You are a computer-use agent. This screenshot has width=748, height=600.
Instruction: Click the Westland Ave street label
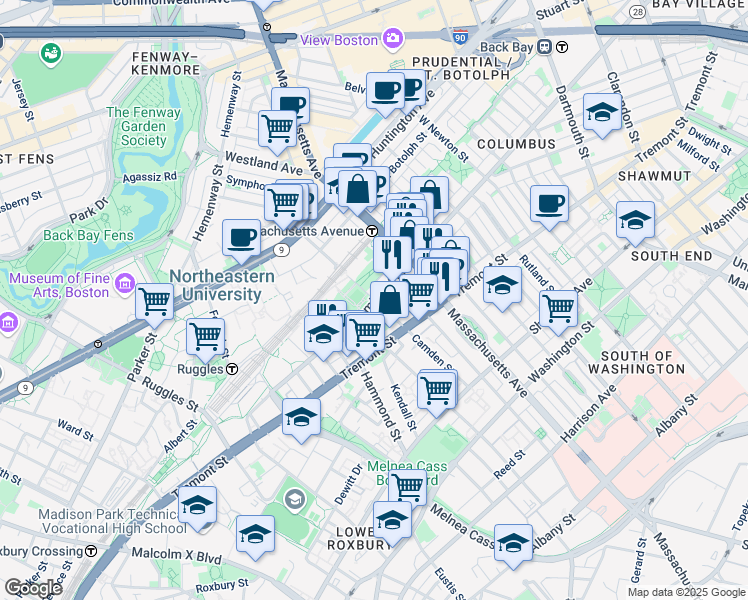264,163
